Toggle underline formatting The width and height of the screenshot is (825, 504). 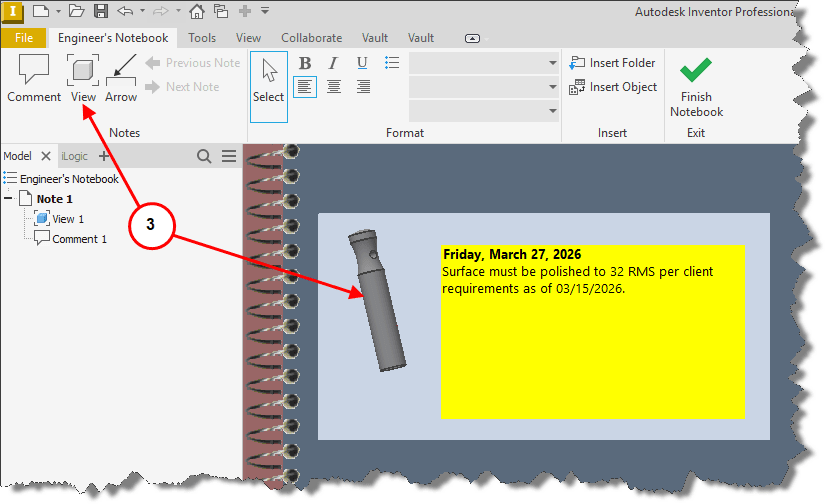coord(362,63)
